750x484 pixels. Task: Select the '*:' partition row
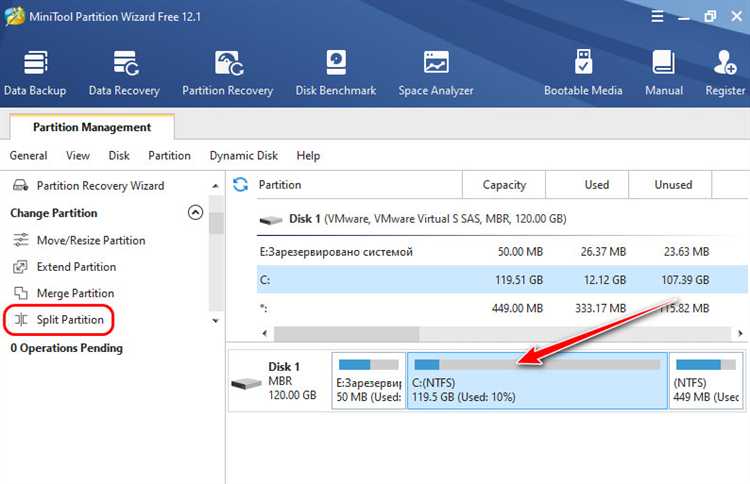point(502,308)
